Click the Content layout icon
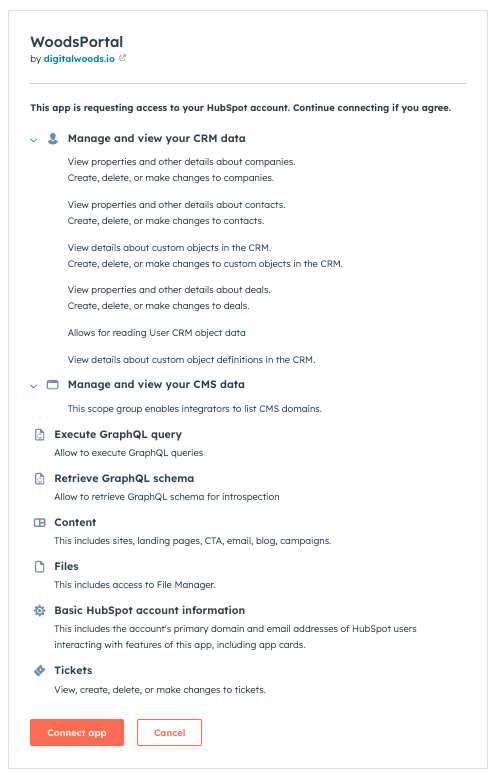This screenshot has width=496, height=775. pos(40,522)
